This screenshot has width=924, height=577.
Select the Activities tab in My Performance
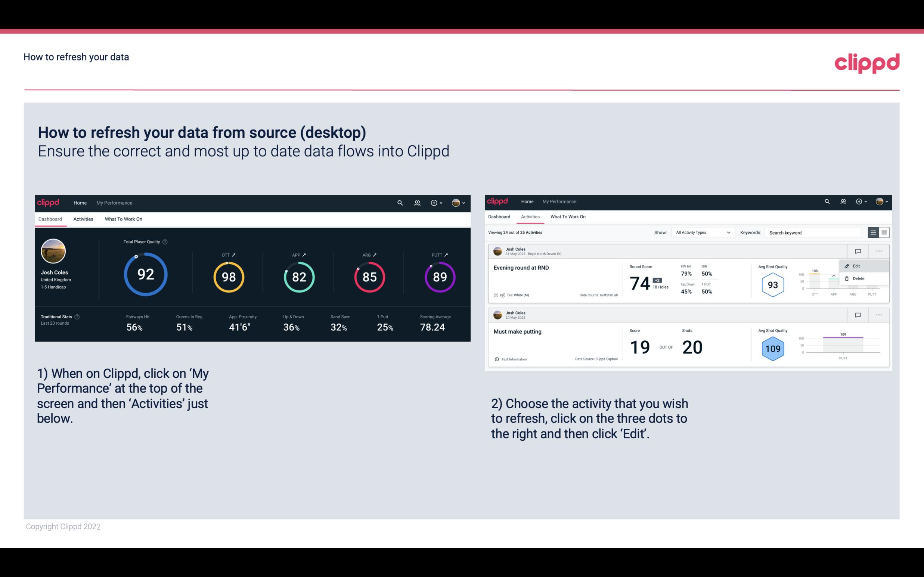pyautogui.click(x=83, y=219)
